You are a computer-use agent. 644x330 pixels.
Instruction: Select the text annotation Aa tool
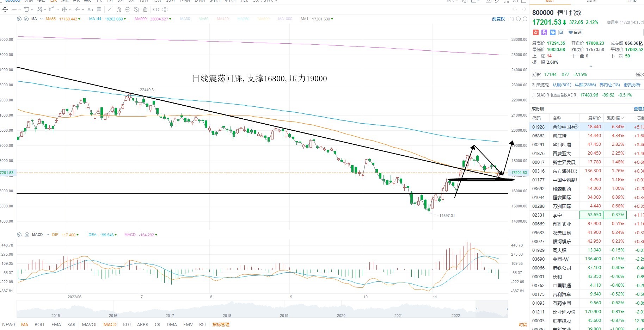click(x=90, y=10)
